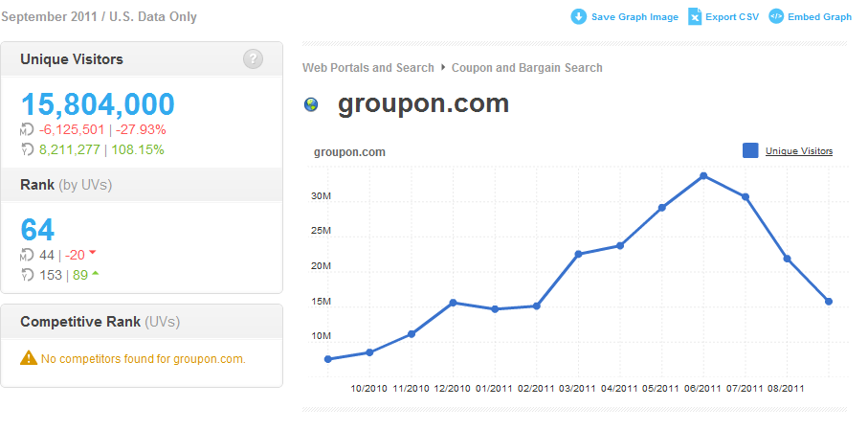Viewport: 868px width, 430px height.
Task: Click the blue legend color swatch
Action: point(750,150)
